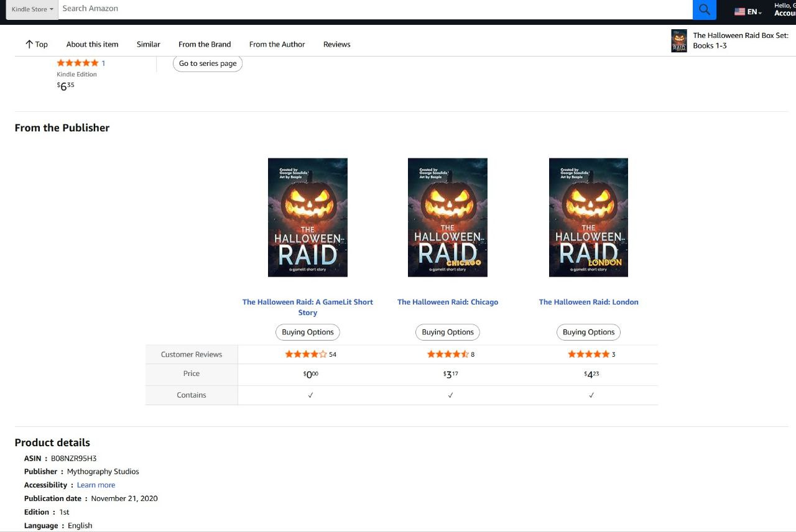This screenshot has width=796, height=532.
Task: Click the US flag icon
Action: [739, 12]
